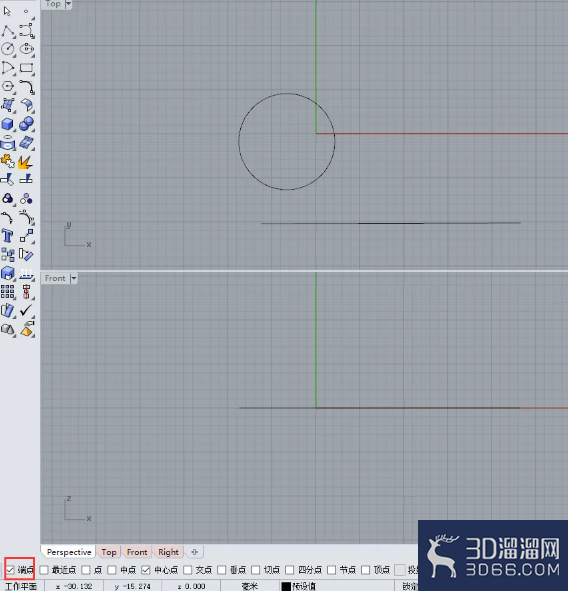Click the cylinder tube solid icon
The image size is (568, 591).
(x=8, y=142)
